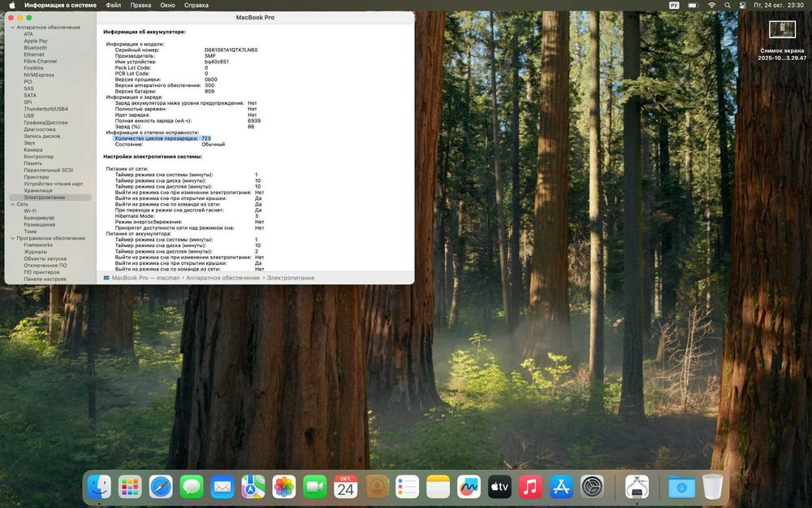Select NVMExpress in the sidebar

[39, 75]
